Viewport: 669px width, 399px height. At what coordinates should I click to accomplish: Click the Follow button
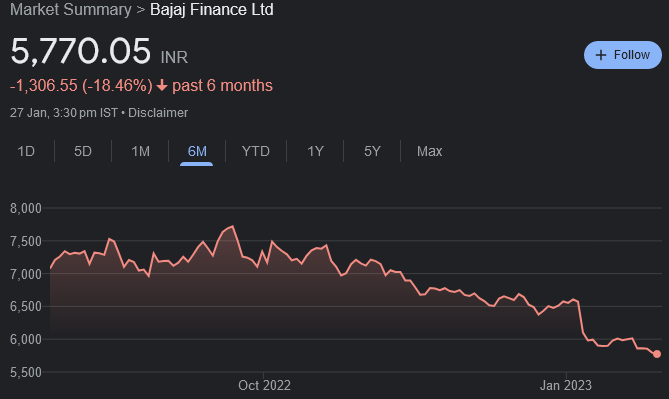click(x=622, y=55)
